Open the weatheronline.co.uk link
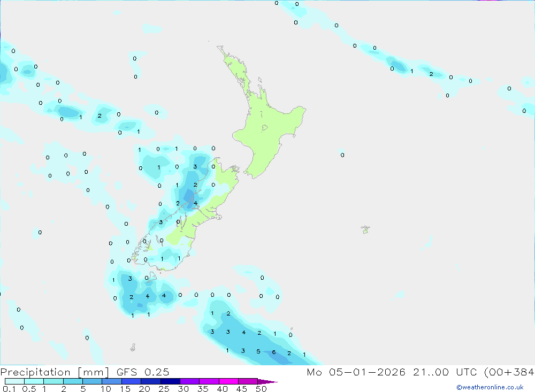Image resolution: width=535 pixels, height=392 pixels. point(490,387)
